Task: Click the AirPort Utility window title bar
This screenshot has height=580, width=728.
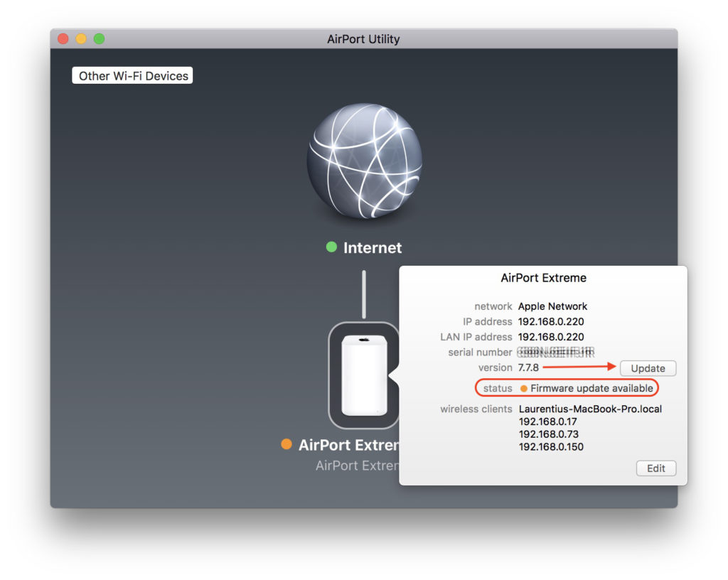Action: 363,39
